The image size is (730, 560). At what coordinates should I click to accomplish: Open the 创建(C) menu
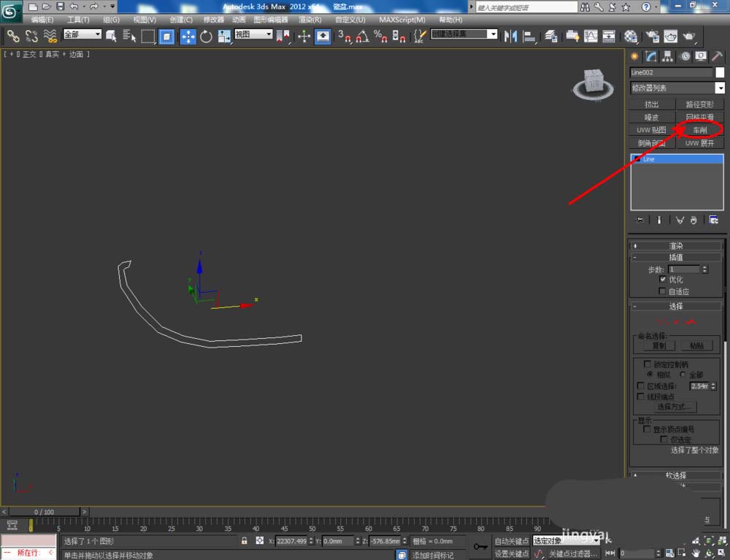tap(181, 20)
